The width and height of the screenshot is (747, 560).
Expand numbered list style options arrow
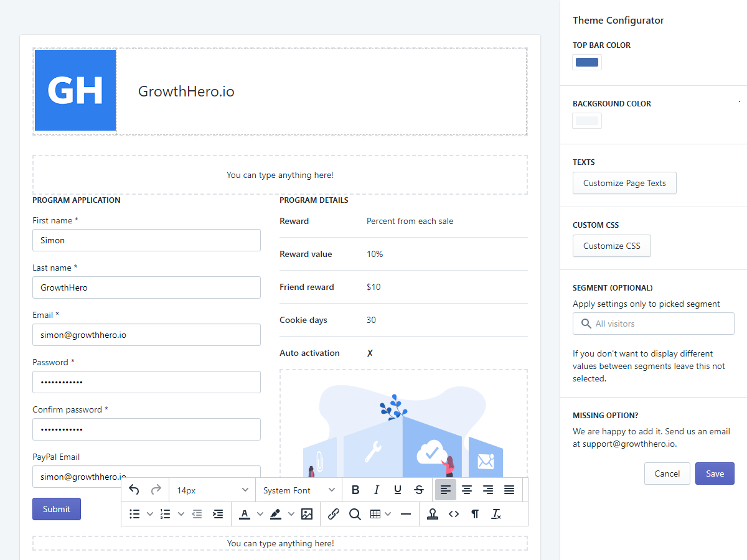click(181, 514)
